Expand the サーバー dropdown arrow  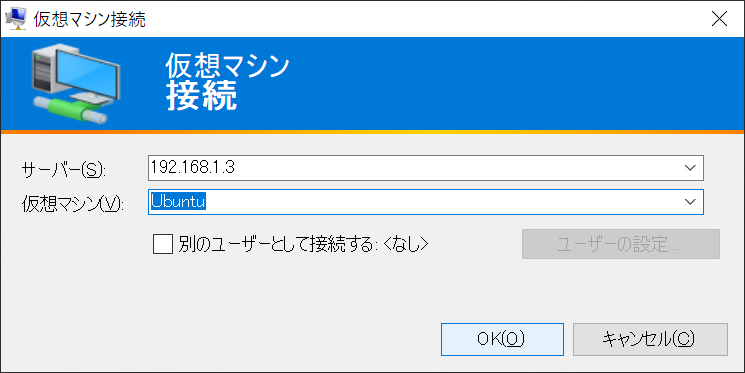[x=690, y=168]
